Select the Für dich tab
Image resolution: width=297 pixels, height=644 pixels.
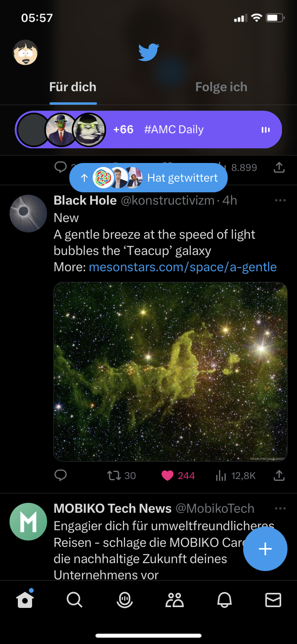point(73,87)
